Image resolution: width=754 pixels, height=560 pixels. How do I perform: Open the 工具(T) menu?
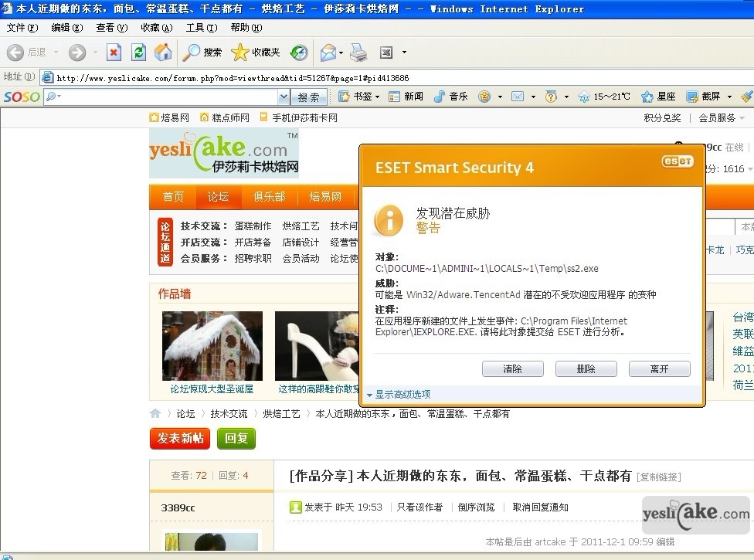tap(202, 27)
